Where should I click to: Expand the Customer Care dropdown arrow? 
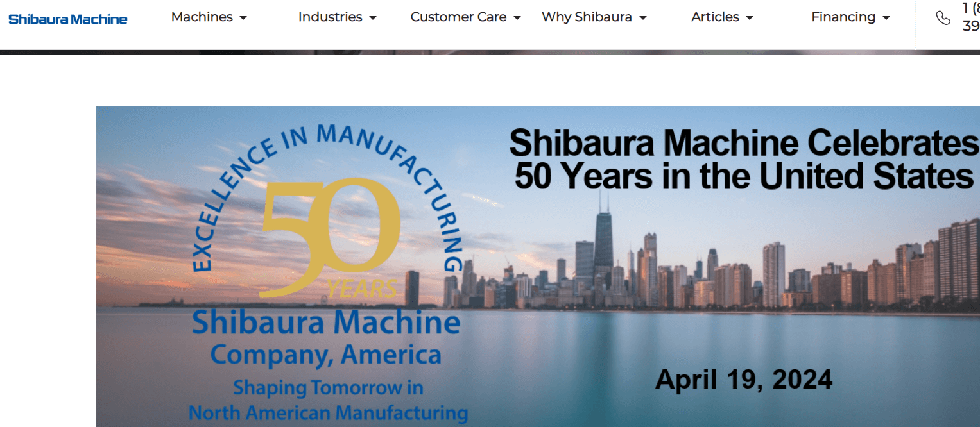click(x=517, y=18)
